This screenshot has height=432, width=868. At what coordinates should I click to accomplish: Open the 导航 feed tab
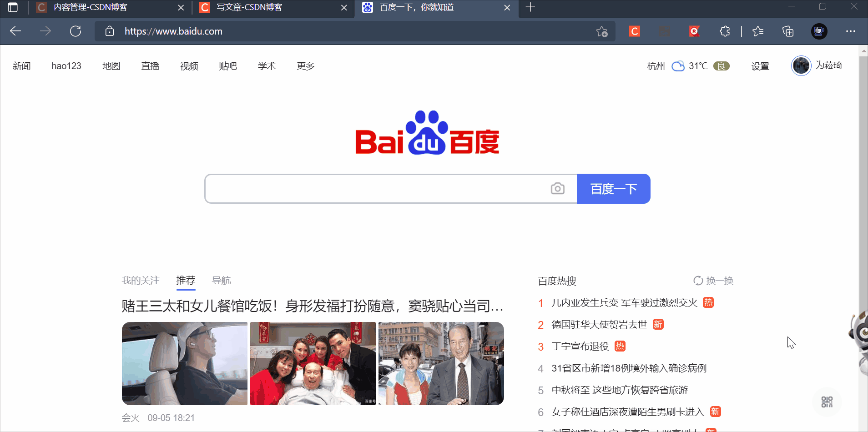(222, 281)
